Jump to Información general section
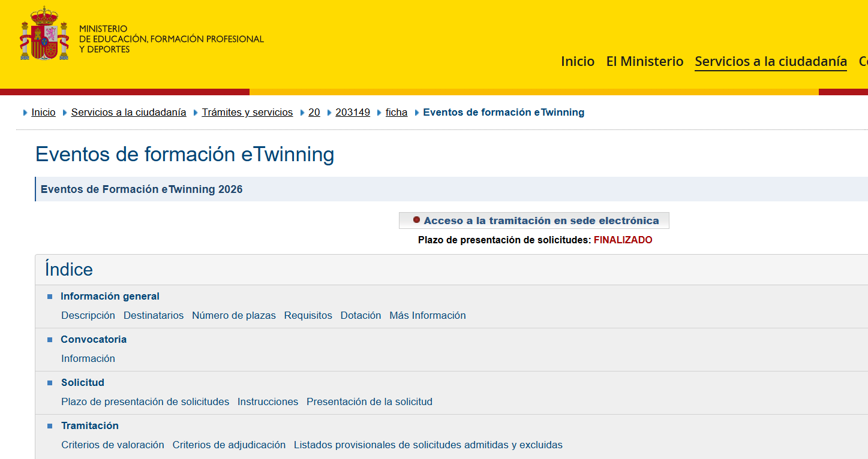868x459 pixels. (x=110, y=296)
